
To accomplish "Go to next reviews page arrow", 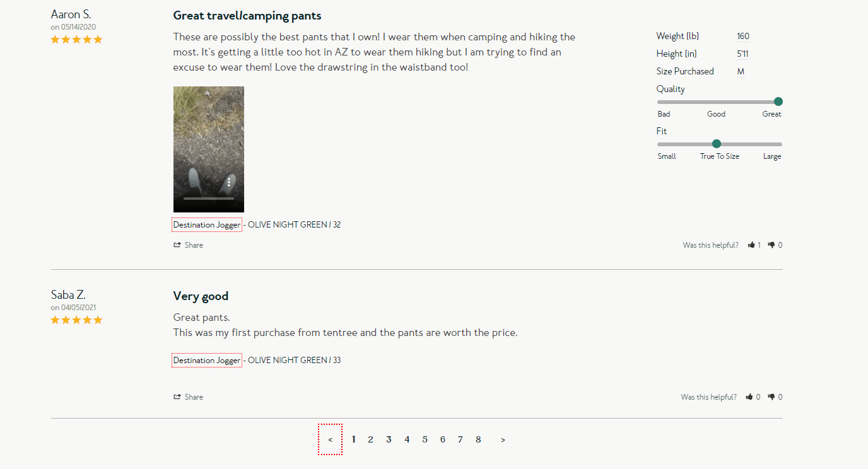I will (503, 440).
